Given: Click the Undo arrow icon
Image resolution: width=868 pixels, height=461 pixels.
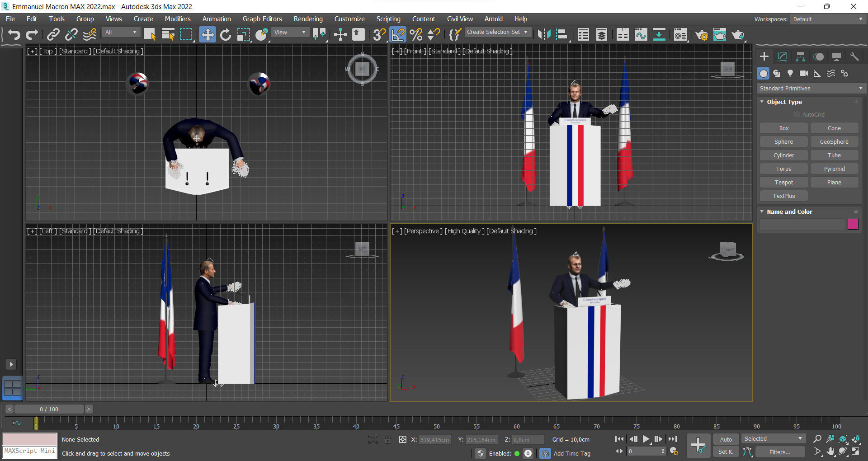Looking at the screenshot, I should click(14, 34).
